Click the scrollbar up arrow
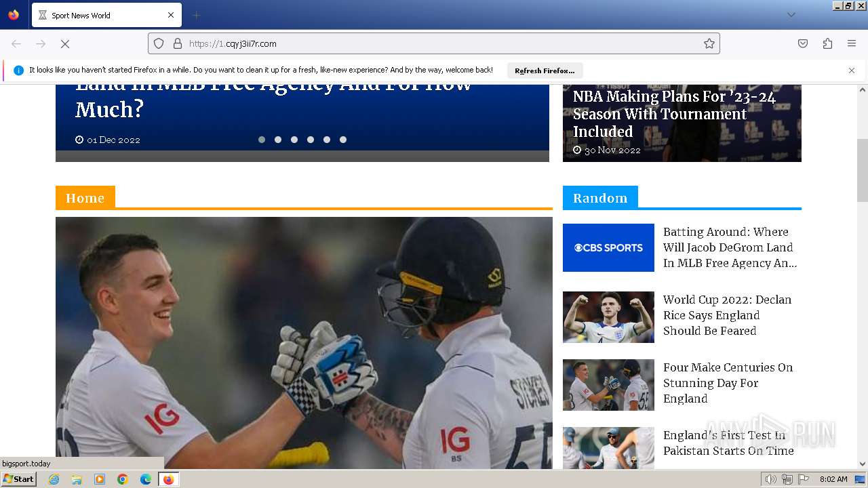This screenshot has height=488, width=868. (863, 89)
